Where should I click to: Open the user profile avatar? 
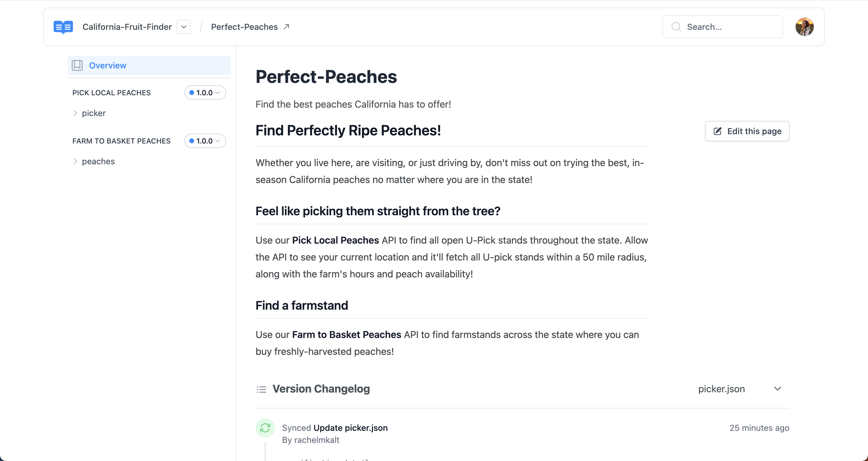coord(804,27)
